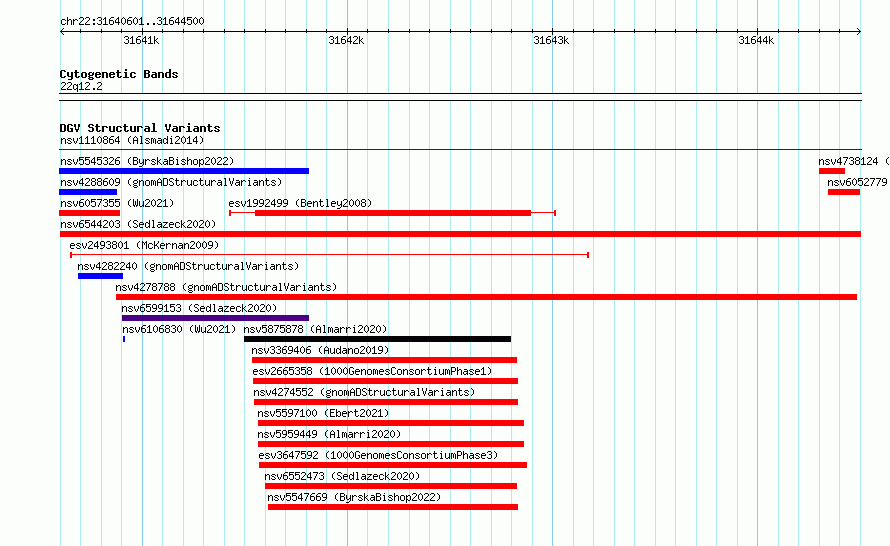The width and height of the screenshot is (890, 546).
Task: Open variant nsv6552473 (Sedlazeck2020)
Action: pyautogui.click(x=342, y=476)
